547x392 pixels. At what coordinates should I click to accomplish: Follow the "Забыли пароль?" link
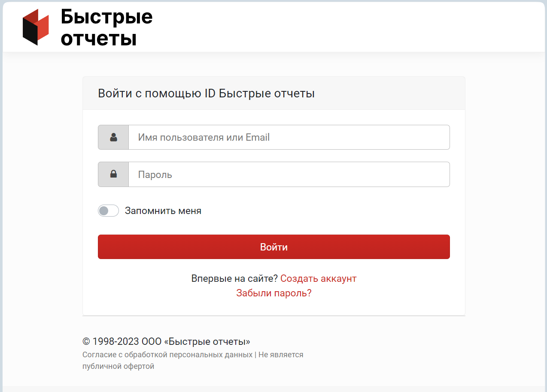pyautogui.click(x=273, y=293)
